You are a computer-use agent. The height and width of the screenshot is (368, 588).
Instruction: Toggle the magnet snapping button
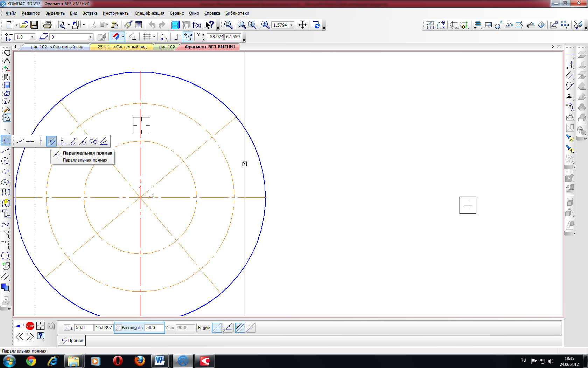116,37
